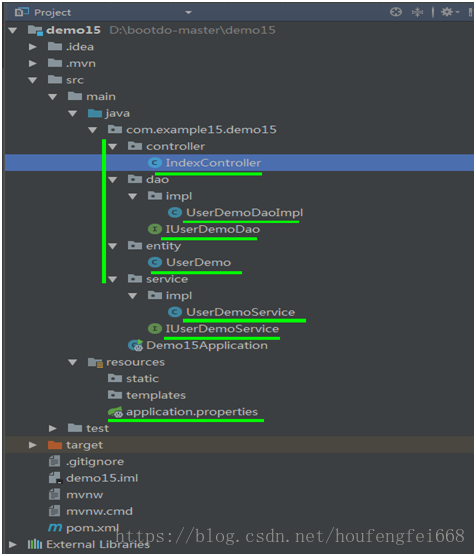Click the .gitignore file icon
Screen dimensions: 476x556
click(x=55, y=461)
